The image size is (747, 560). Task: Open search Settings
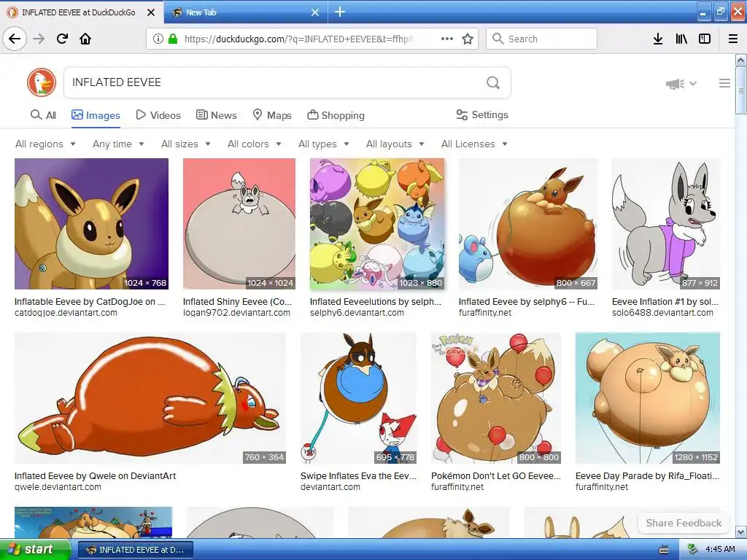click(482, 114)
